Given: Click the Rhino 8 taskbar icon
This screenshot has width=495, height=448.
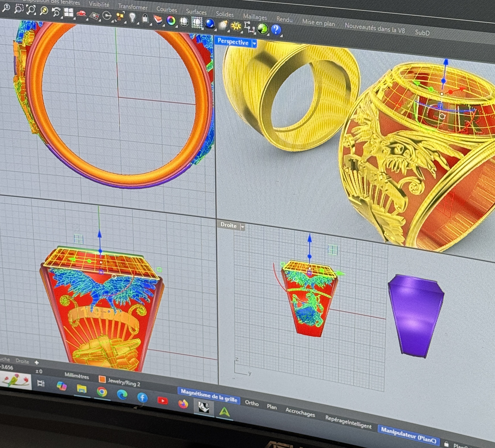Looking at the screenshot, I should tap(204, 407).
